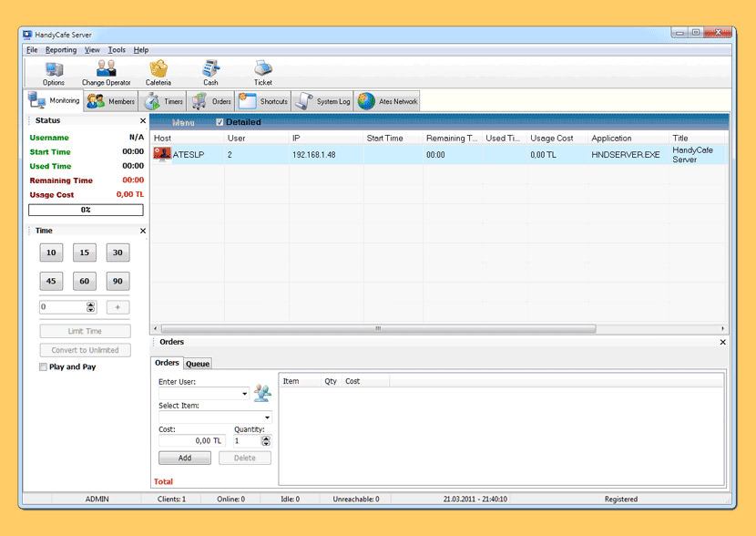Open the Shortcuts tab
Viewport: 756px width, 536px height.
point(263,101)
